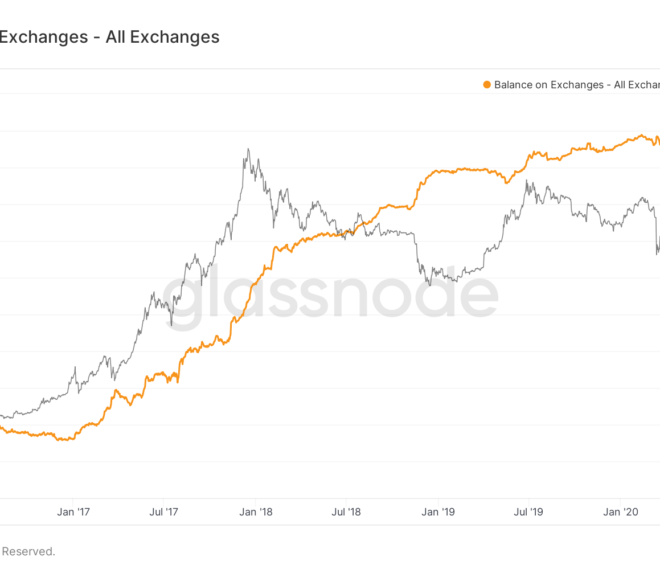This screenshot has width=660, height=577.
Task: Click the gray line peak at Jul '19
Action: coord(527,181)
